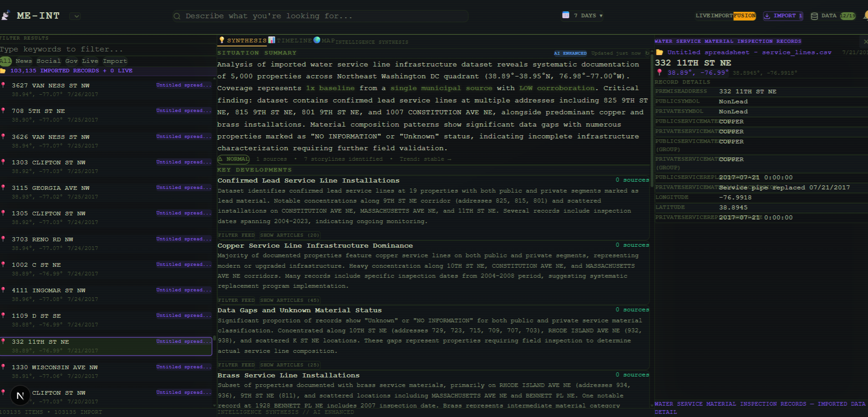The image size is (868, 417).
Task: Click the AI ENHANCED badge
Action: [x=571, y=53]
